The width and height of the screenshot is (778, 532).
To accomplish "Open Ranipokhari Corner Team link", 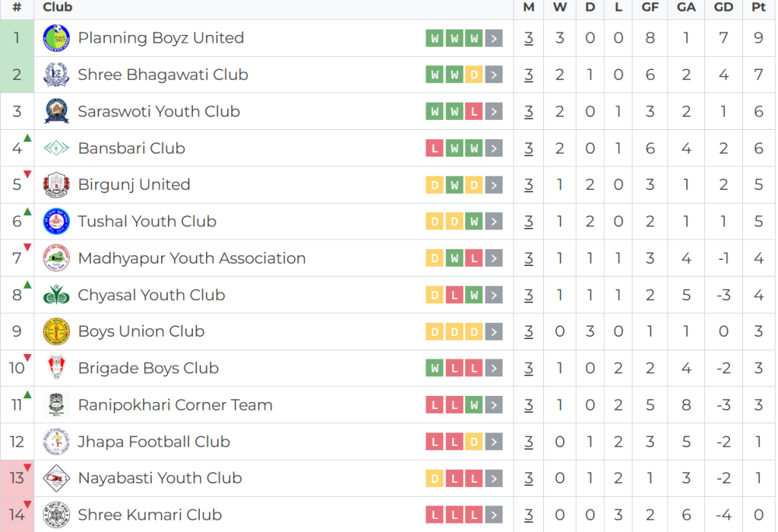I will tap(175, 405).
